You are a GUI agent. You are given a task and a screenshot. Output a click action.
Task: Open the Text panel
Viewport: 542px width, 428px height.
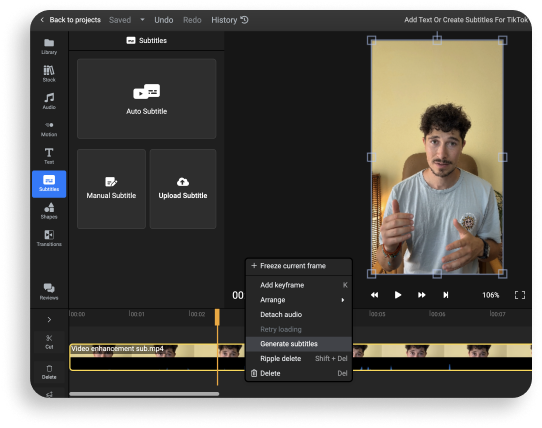point(49,156)
